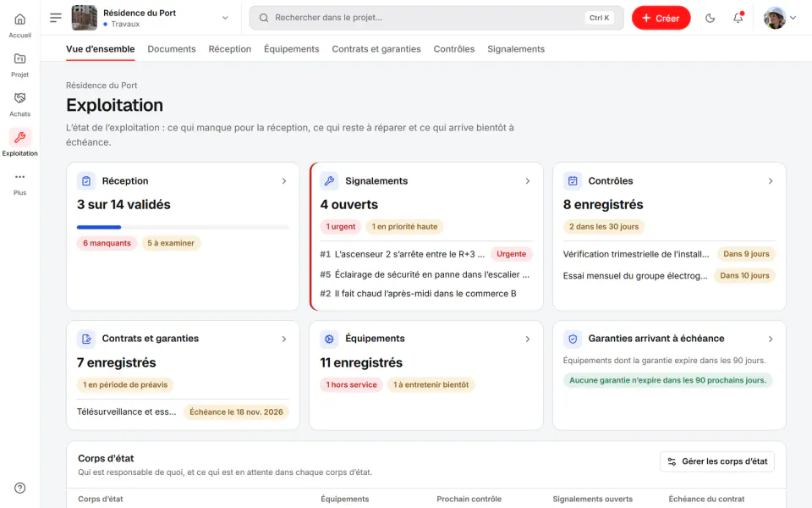Image resolution: width=812 pixels, height=508 pixels.
Task: Open notifications bell icon
Action: (x=738, y=18)
